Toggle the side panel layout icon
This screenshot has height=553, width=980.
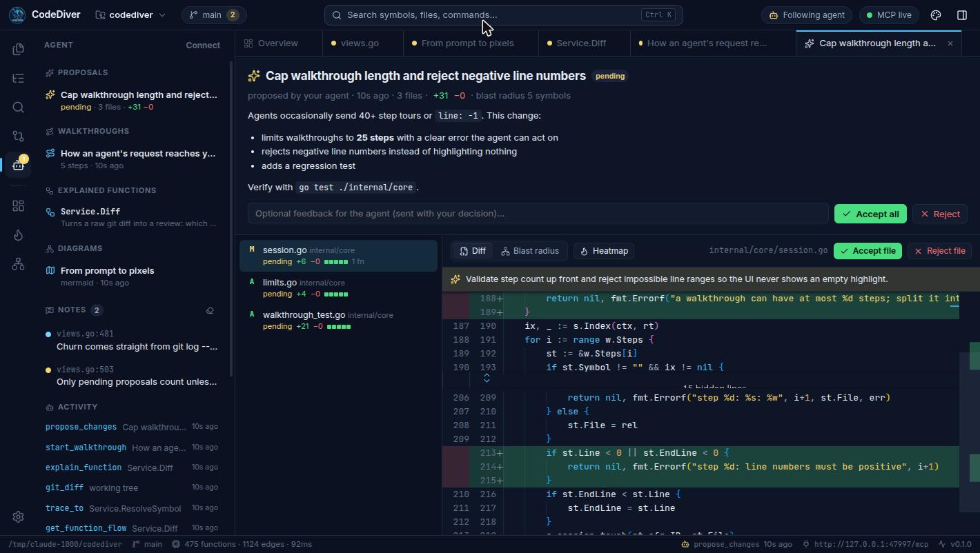pos(962,14)
